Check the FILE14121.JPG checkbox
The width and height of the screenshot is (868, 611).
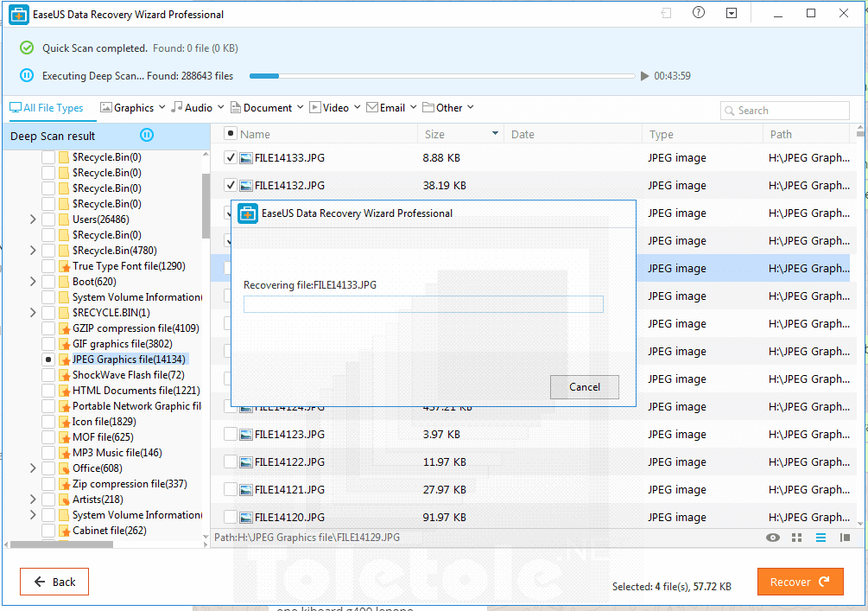coord(231,489)
